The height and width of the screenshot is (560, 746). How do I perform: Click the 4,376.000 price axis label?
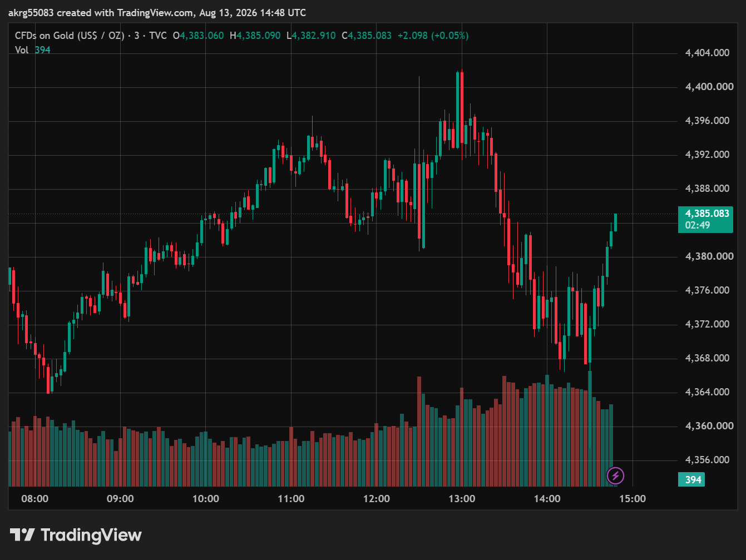tap(707, 290)
